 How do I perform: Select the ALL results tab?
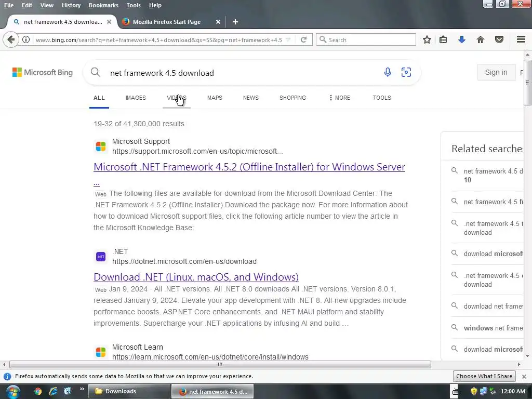(x=99, y=98)
